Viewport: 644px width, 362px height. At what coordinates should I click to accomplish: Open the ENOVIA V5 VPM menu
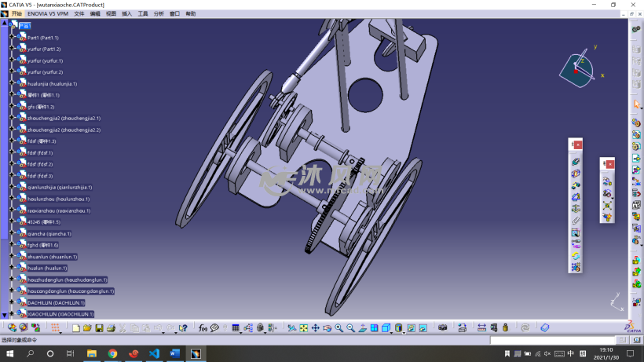(x=48, y=13)
